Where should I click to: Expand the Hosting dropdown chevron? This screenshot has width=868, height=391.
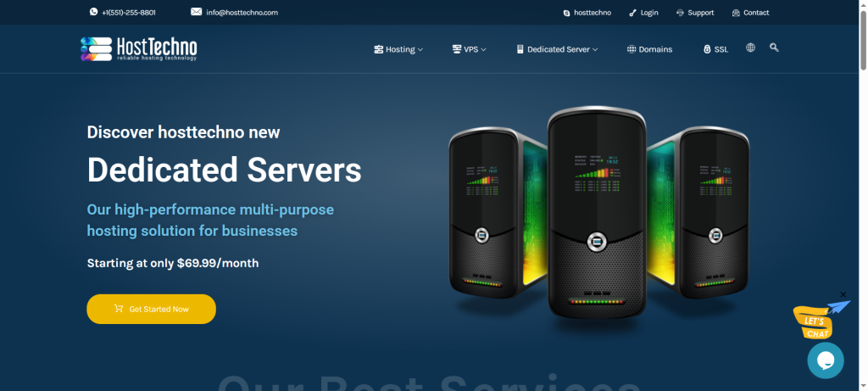point(420,50)
